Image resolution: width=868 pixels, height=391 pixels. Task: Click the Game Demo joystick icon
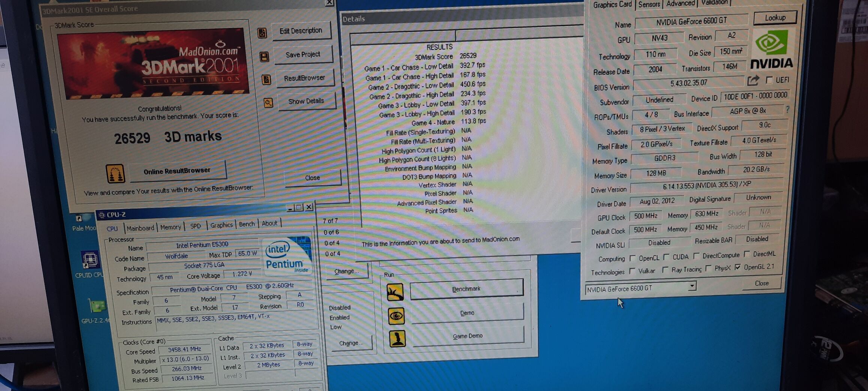coord(397,338)
